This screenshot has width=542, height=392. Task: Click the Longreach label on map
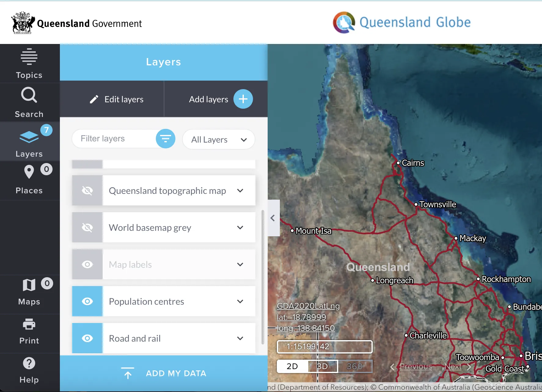tap(394, 280)
